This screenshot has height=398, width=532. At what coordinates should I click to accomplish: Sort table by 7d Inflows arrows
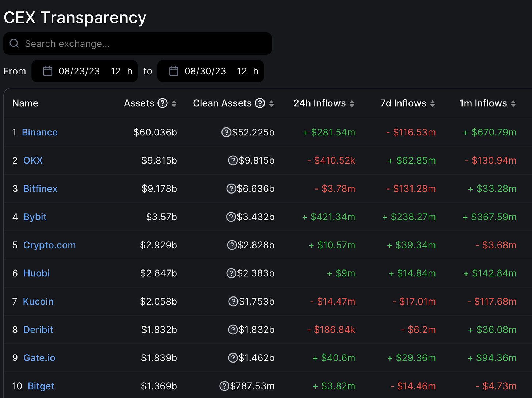(x=433, y=104)
